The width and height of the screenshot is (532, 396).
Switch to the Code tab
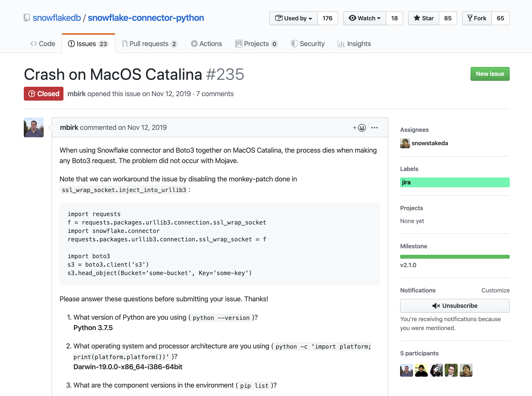(x=43, y=44)
